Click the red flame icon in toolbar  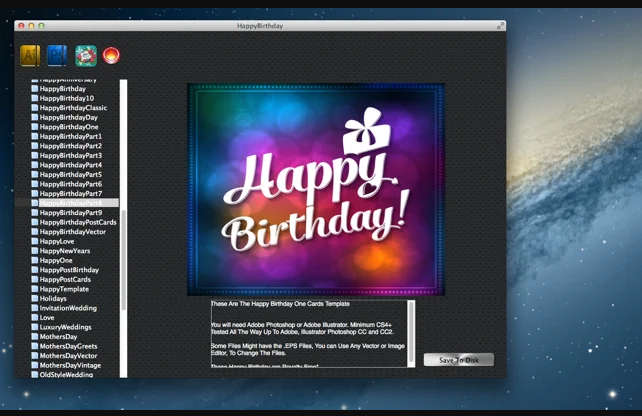click(x=111, y=55)
